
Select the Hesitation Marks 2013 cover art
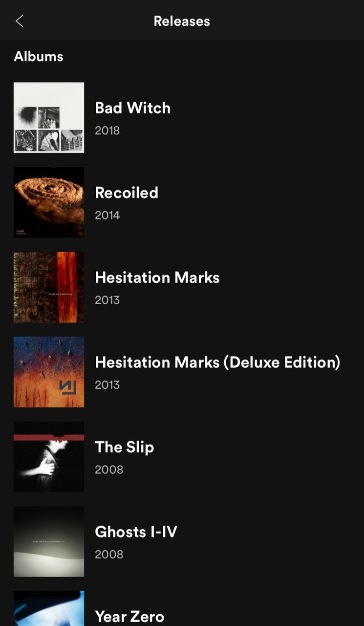point(49,287)
